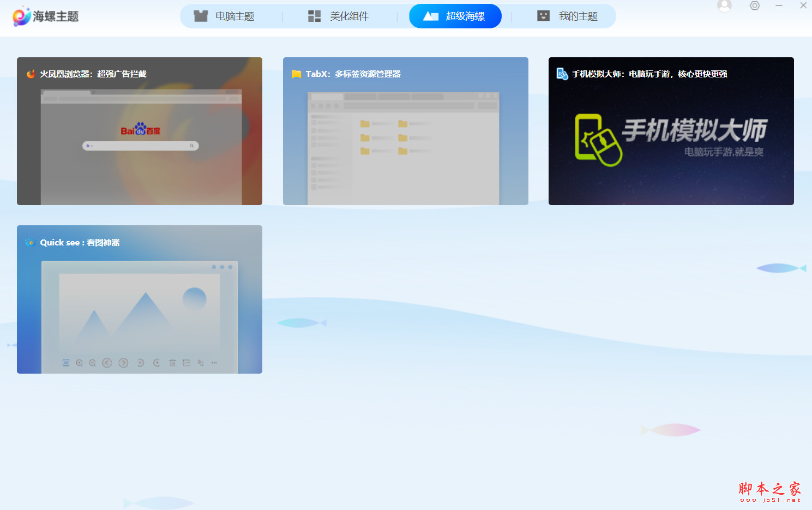The width and height of the screenshot is (812, 510).
Task: Click the yellow folder icon beside TabX title
Action: click(x=296, y=74)
